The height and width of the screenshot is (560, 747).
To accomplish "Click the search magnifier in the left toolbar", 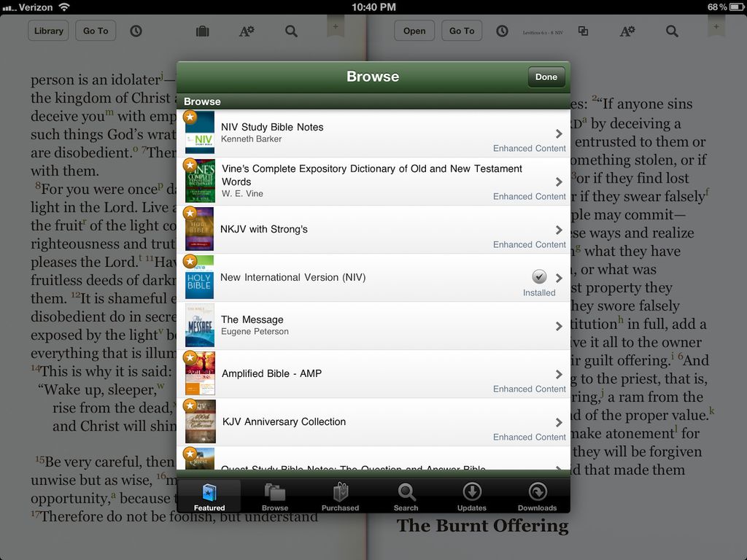I will point(291,31).
